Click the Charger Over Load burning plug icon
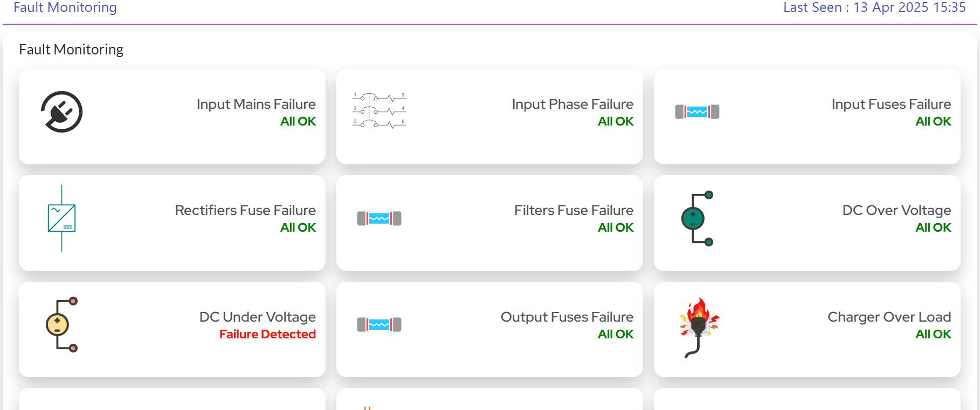 tap(699, 328)
